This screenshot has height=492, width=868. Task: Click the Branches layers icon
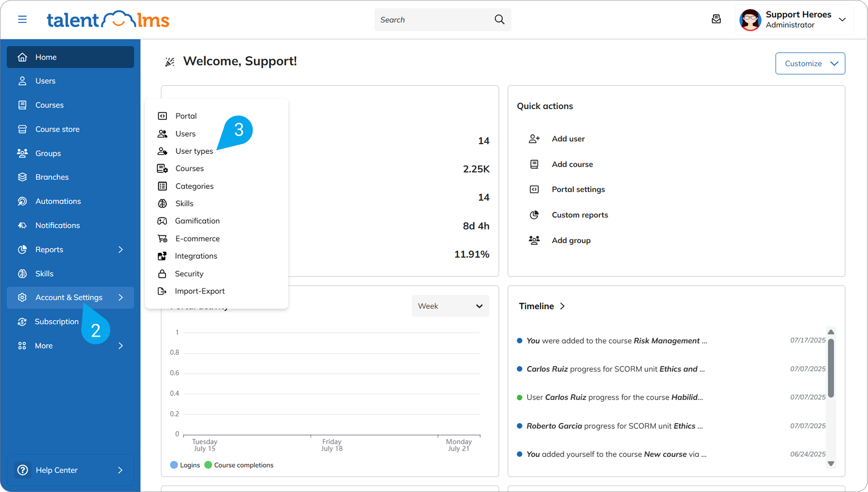click(22, 177)
